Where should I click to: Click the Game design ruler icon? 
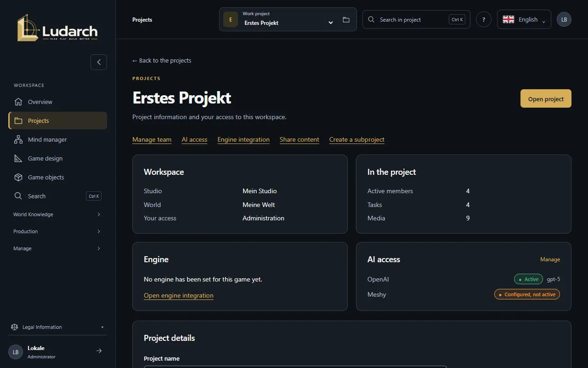18,158
